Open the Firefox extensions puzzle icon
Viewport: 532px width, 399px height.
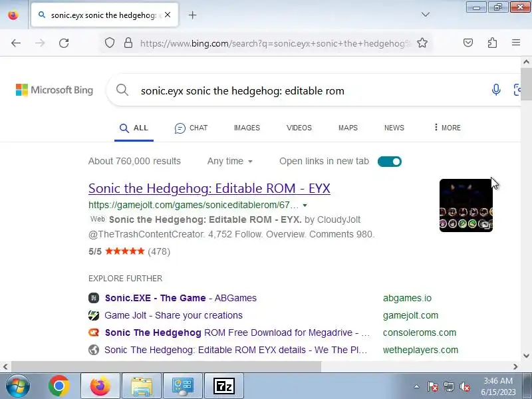(x=492, y=43)
